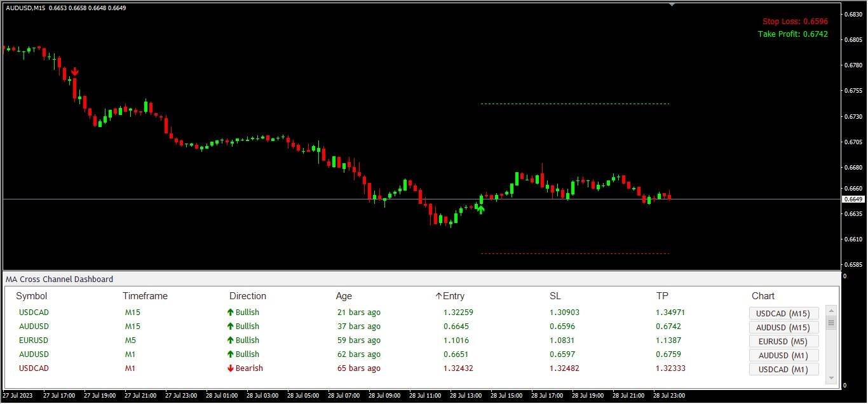
Task: Click the TP value 1.34971
Action: (670, 312)
